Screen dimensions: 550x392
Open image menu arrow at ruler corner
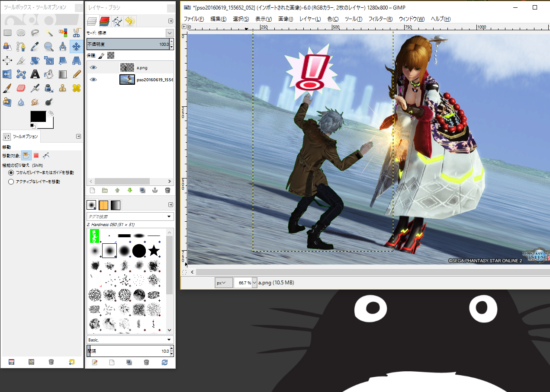pyautogui.click(x=184, y=27)
